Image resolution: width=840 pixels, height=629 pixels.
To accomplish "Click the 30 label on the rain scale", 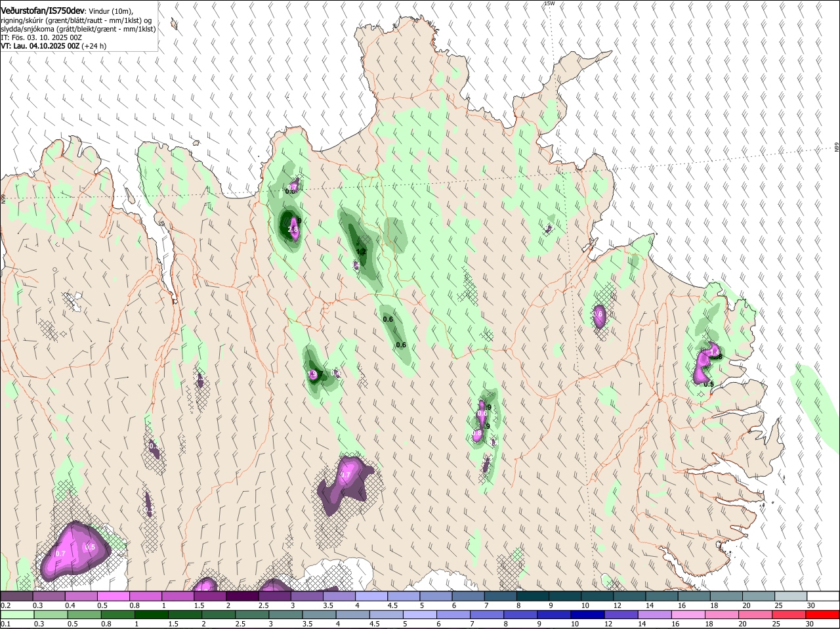I will point(810,624).
